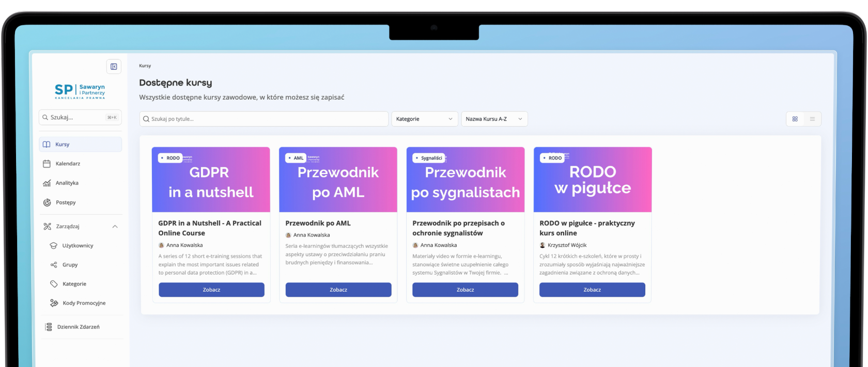Collapse the Zarządzaj section chevron
This screenshot has width=868, height=367.
[115, 227]
